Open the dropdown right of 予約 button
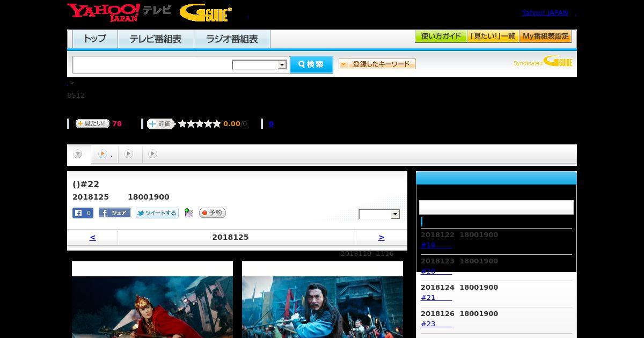This screenshot has height=338, width=644. click(x=379, y=214)
